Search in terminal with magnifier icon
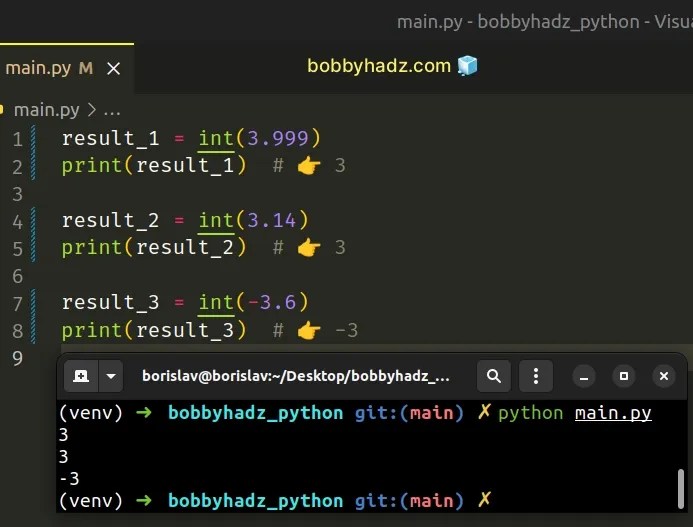 tap(494, 376)
